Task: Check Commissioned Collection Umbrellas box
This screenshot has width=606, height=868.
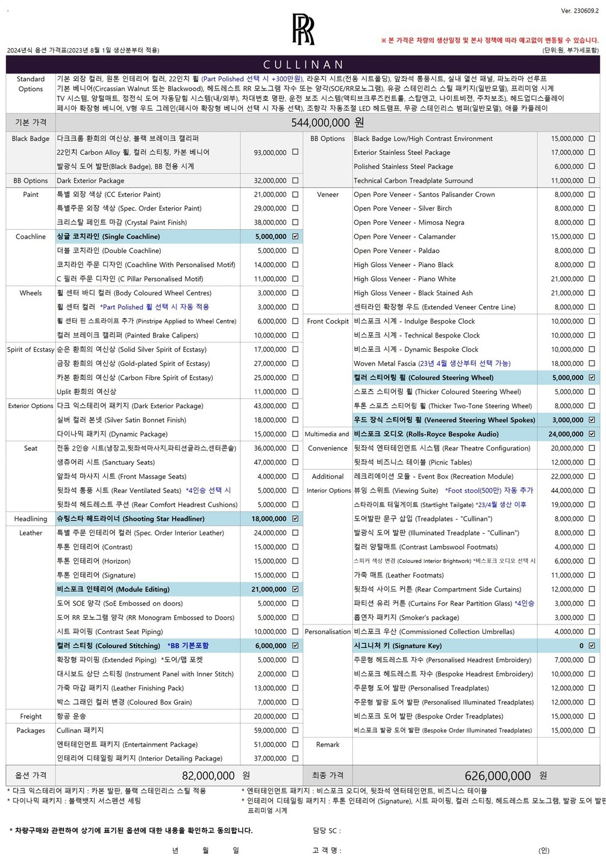Action: click(592, 632)
